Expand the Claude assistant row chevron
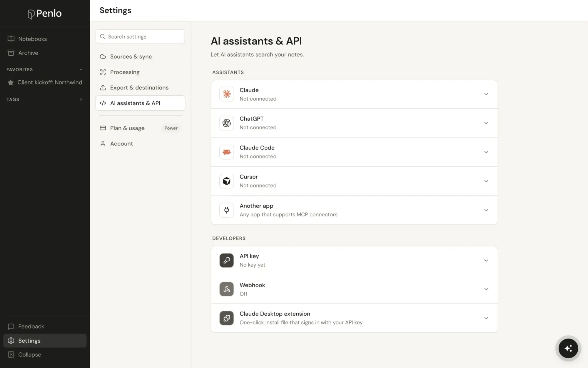The image size is (588, 368). click(486, 94)
